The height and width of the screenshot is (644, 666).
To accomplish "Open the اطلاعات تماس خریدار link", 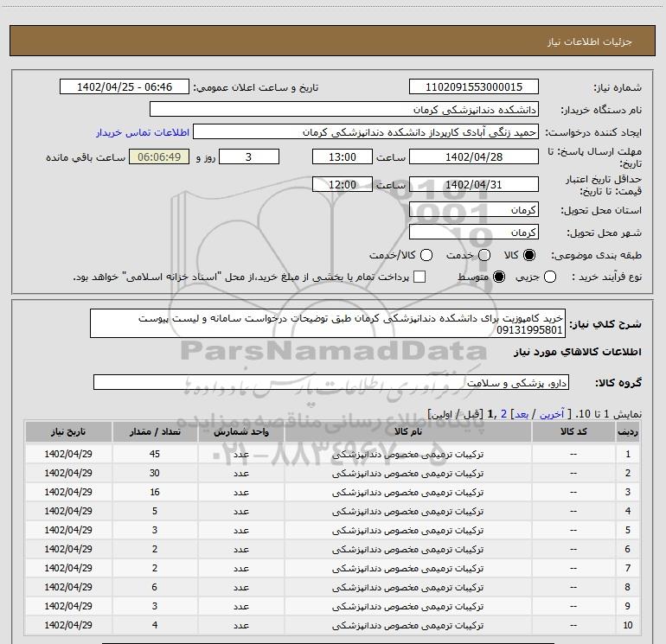I will [143, 132].
